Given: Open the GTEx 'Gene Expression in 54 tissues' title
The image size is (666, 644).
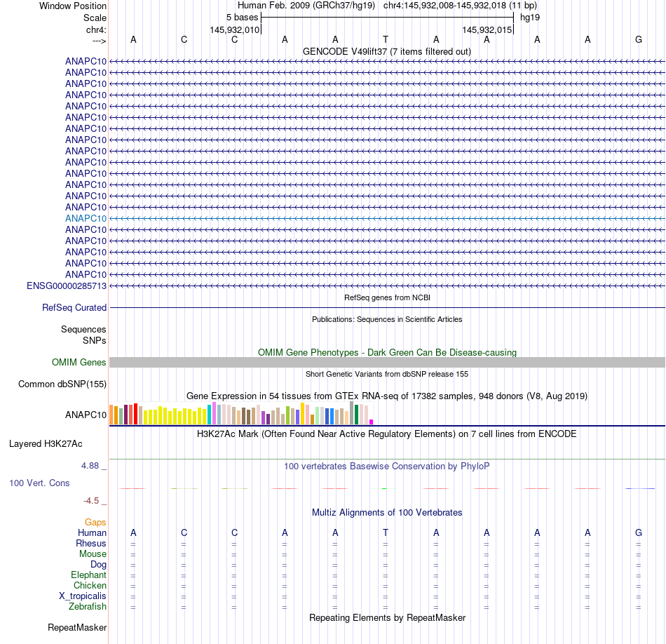Looking at the screenshot, I should pos(387,396).
